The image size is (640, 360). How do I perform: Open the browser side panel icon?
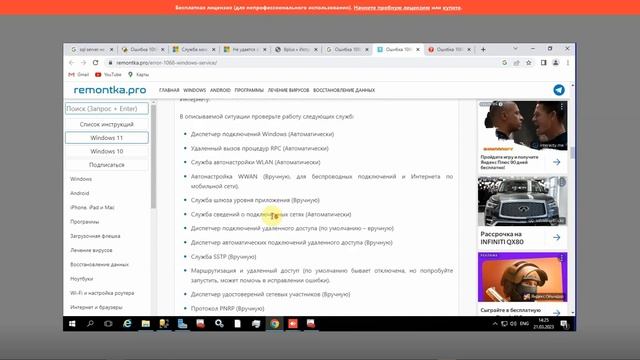pos(543,63)
